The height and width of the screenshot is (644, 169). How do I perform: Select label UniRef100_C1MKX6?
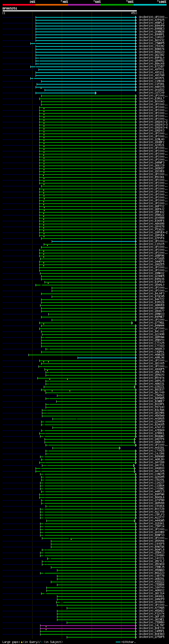click(152, 81)
